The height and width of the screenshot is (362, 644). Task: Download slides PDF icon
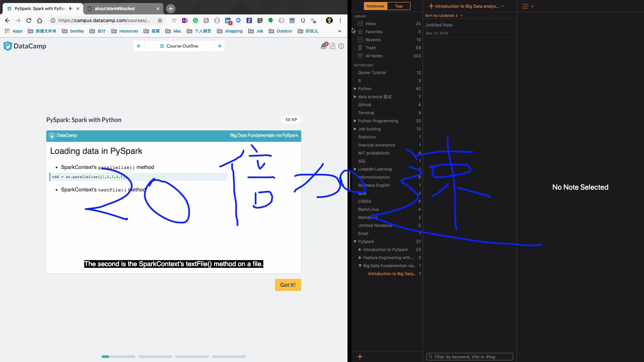pos(332,46)
